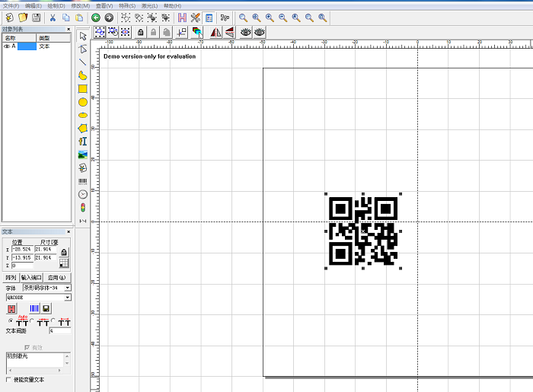The width and height of the screenshot is (533, 392).
Task: Enable the variable text checkbox
Action: [8, 379]
